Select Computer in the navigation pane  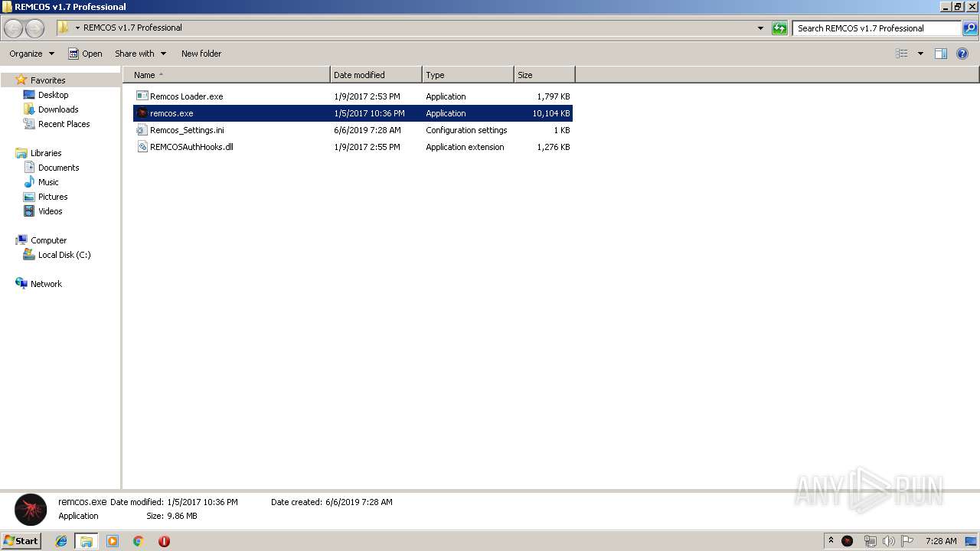(x=48, y=240)
